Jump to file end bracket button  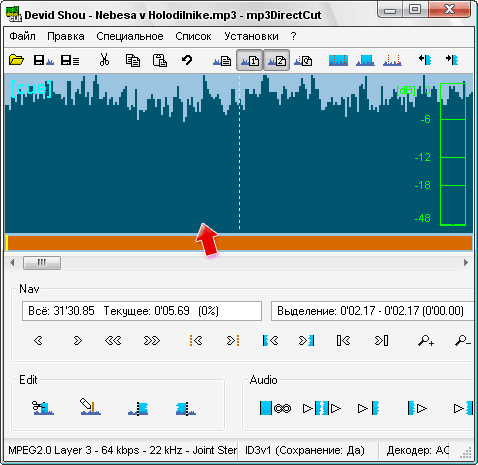381,341
